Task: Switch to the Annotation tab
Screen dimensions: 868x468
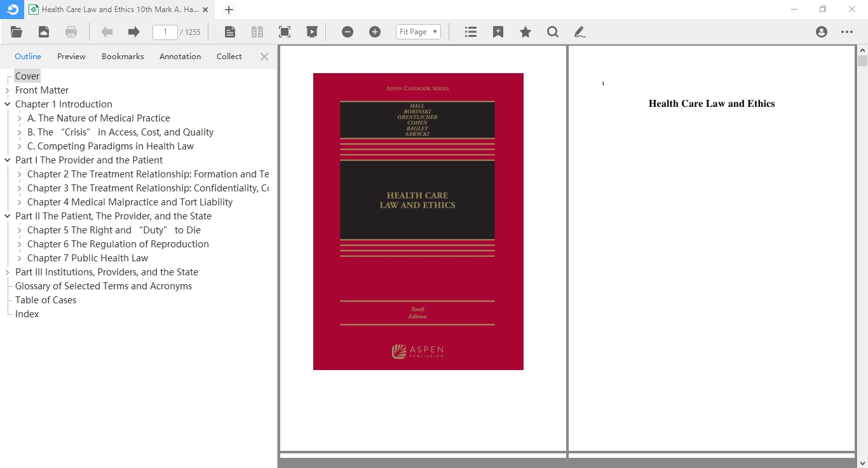Action: [180, 57]
